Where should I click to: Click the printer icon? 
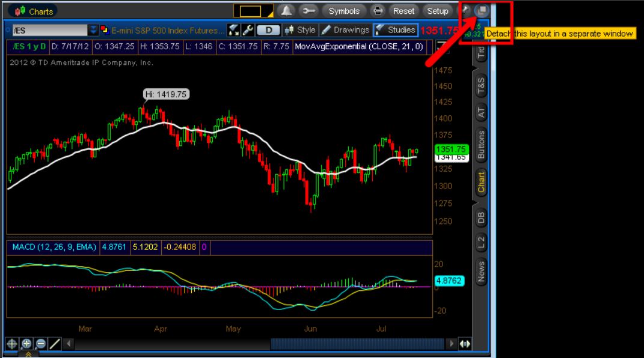[x=378, y=11]
